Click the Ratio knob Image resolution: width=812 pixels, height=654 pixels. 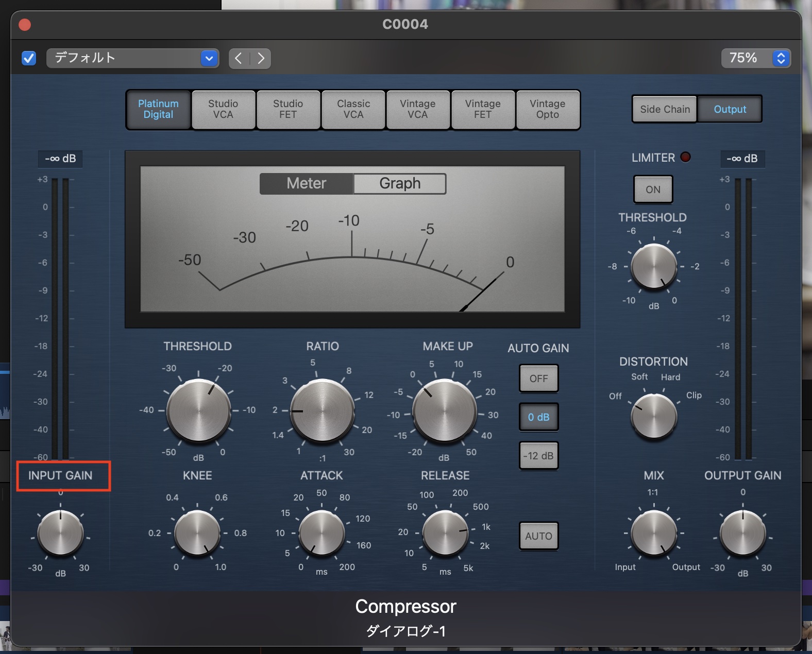pyautogui.click(x=322, y=411)
